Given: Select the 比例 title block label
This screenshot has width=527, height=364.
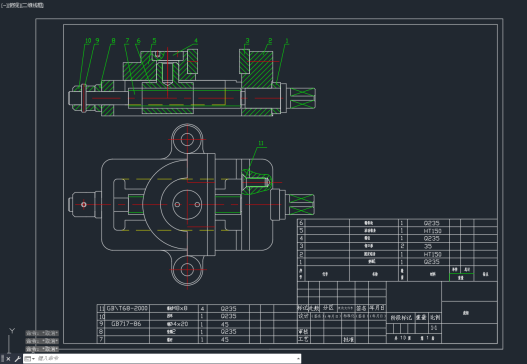Looking at the screenshot, I should click(435, 317).
